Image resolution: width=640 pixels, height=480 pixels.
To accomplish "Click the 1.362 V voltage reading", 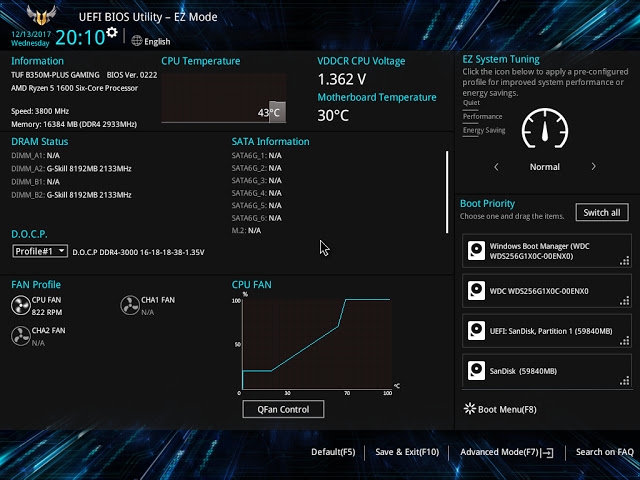I will [342, 79].
